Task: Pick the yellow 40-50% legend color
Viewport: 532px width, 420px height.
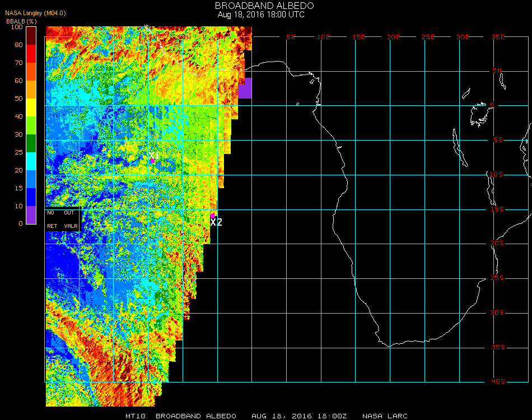Action: click(x=31, y=108)
